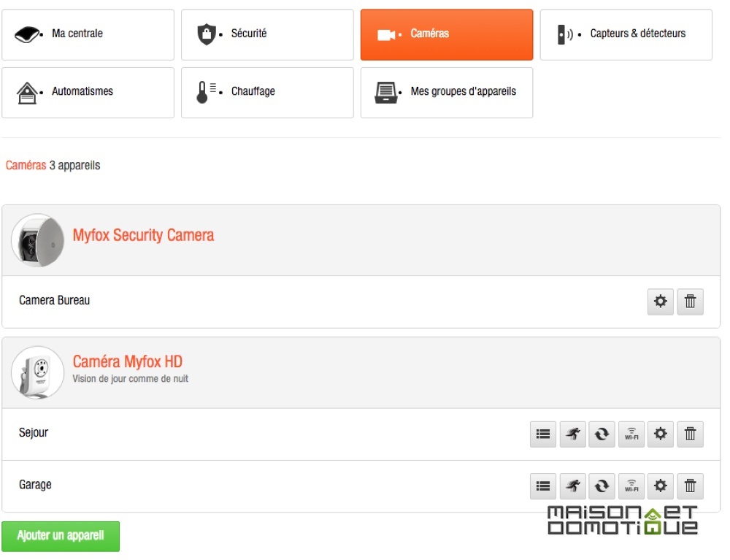Switch to the Chauffage tab
Screen dimensions: 730x560
coord(267,93)
